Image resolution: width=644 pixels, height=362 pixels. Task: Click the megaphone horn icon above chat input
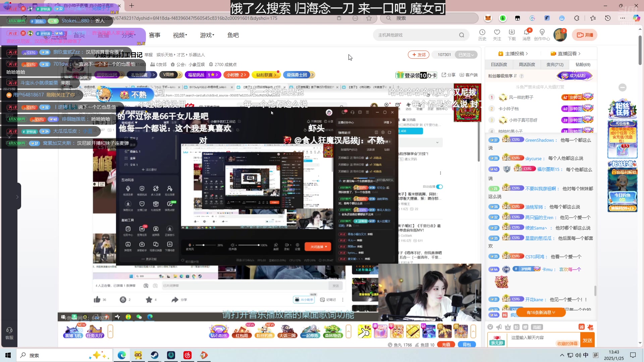coord(499,327)
